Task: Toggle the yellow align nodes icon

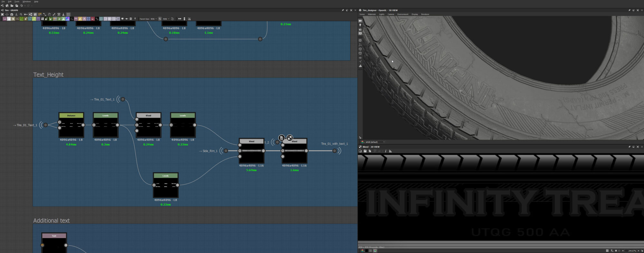Action: (x=40, y=15)
